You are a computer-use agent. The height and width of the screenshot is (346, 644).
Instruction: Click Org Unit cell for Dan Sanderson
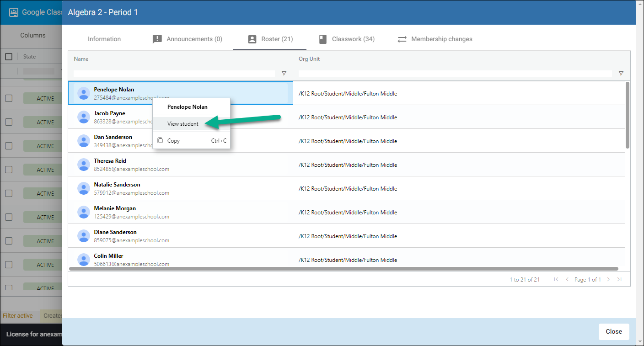tap(459, 141)
